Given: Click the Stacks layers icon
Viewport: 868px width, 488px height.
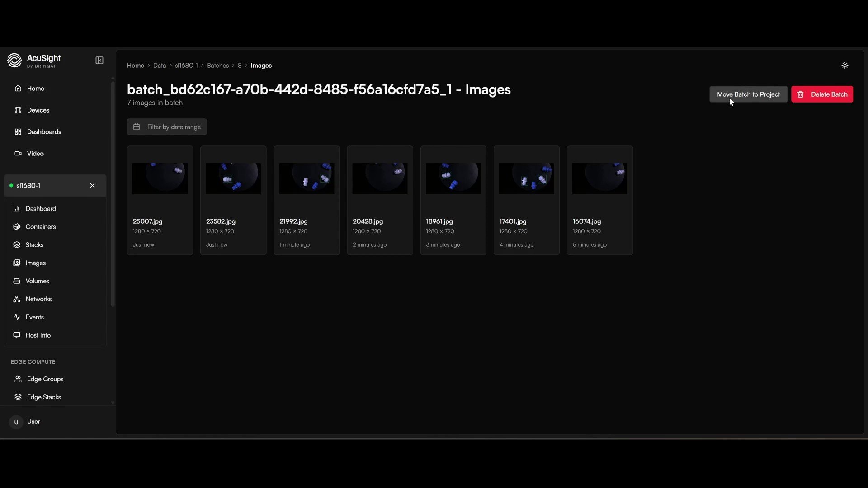Looking at the screenshot, I should pyautogui.click(x=17, y=245).
